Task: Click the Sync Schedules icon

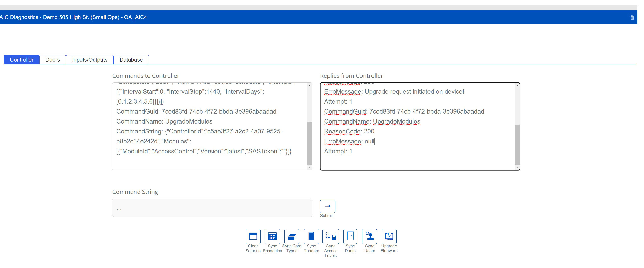Action: 272,236
